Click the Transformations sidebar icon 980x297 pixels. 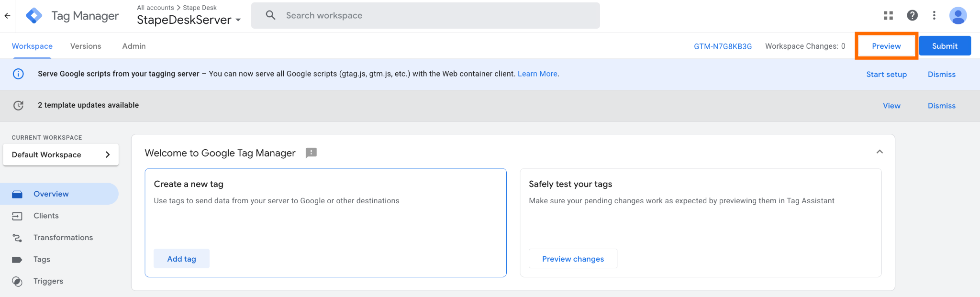coord(17,238)
